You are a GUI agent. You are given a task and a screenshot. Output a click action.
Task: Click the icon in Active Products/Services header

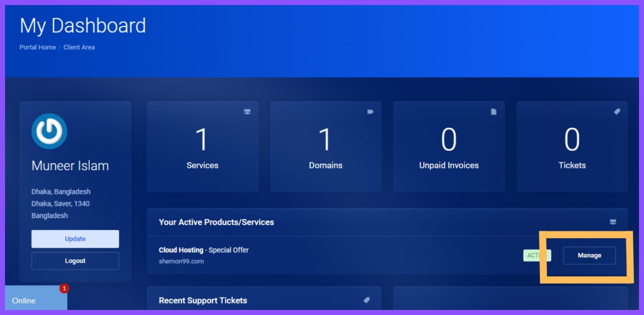click(613, 222)
